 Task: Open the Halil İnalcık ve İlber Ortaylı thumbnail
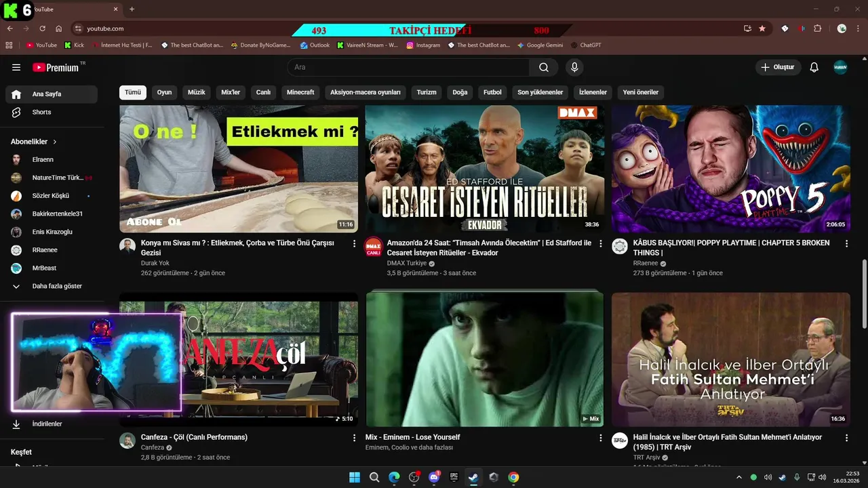click(x=731, y=359)
